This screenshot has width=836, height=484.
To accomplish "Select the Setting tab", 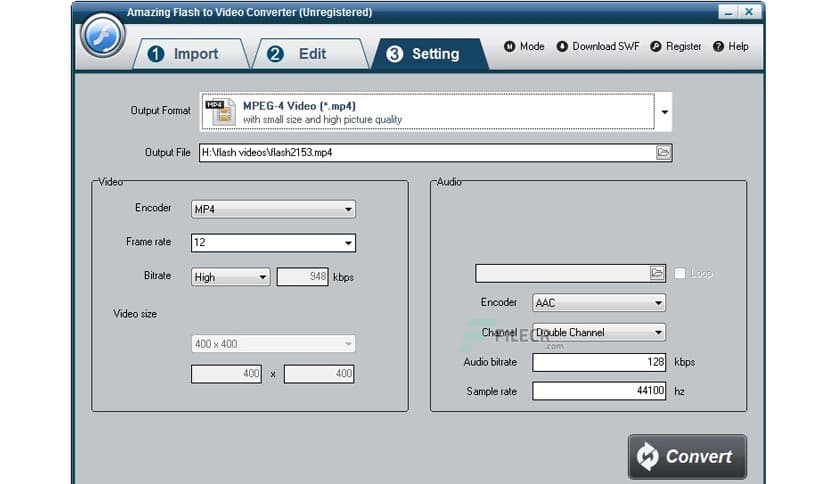I will pos(430,54).
